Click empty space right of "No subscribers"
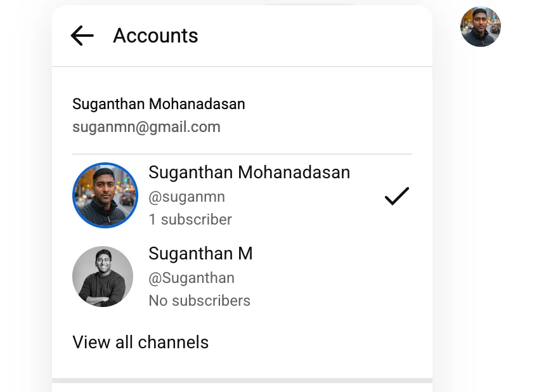Screen dimensions: 539x392 (330, 301)
